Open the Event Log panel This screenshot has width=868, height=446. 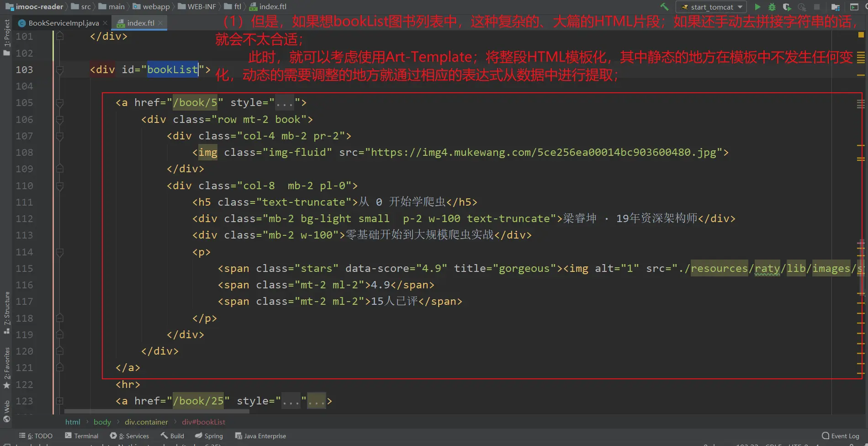click(x=841, y=436)
